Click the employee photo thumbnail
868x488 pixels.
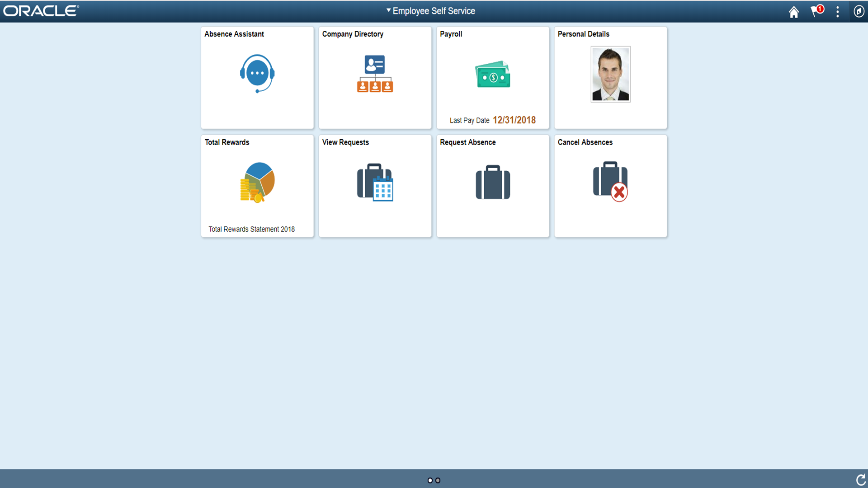[610, 75]
